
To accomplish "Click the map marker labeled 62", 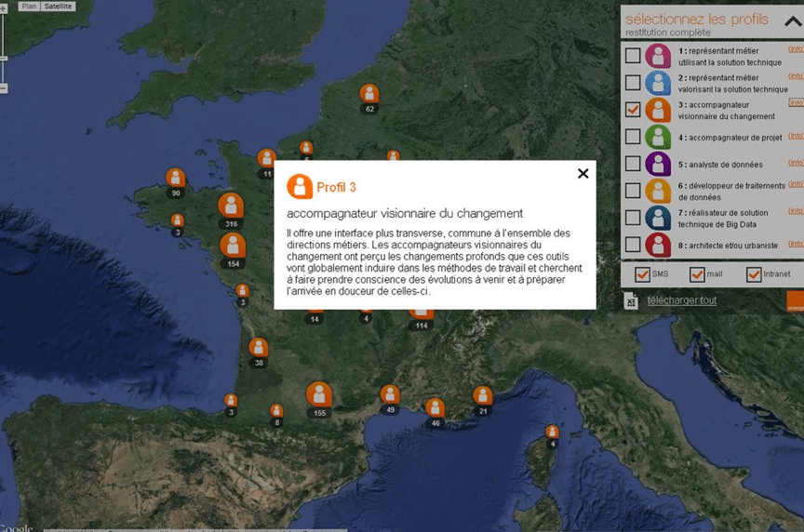I will coord(369,93).
